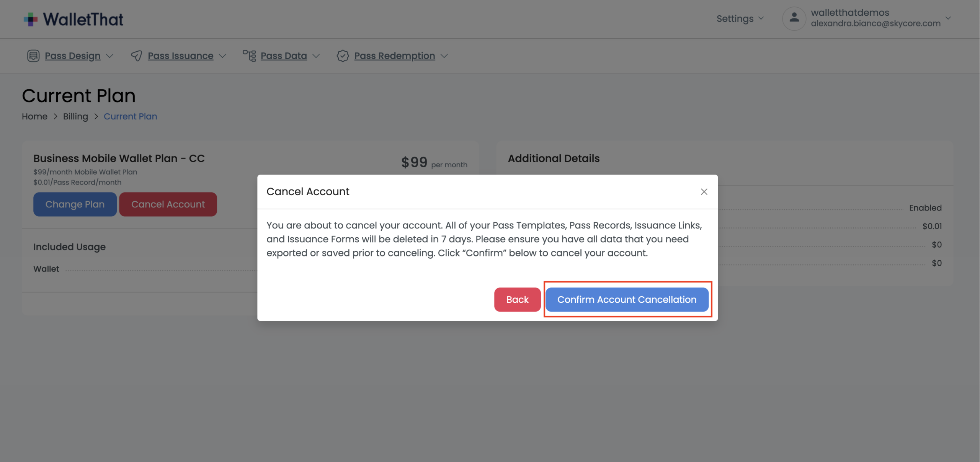
Task: Click the user profile avatar icon
Action: (x=794, y=18)
